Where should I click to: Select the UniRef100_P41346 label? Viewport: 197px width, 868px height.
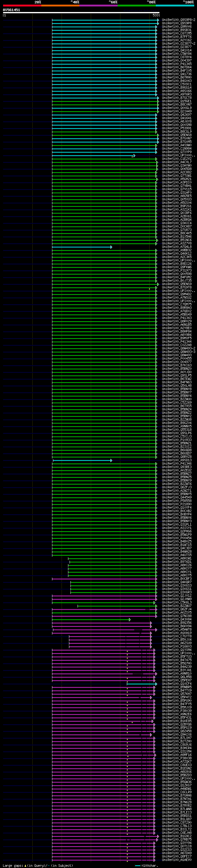coord(177,464)
